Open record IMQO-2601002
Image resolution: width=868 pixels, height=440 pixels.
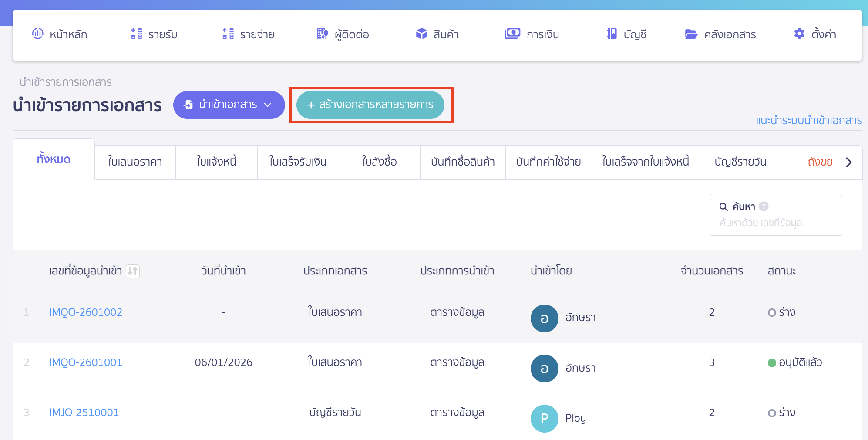86,312
